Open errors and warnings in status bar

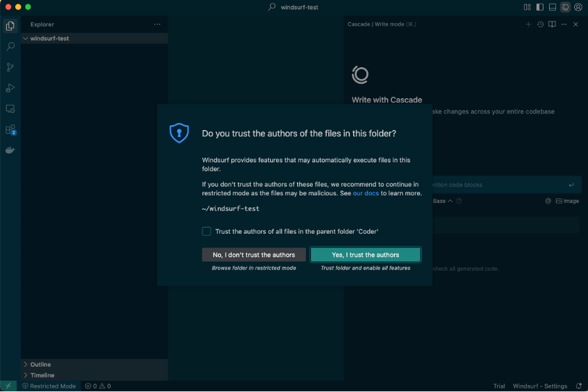click(x=98, y=386)
